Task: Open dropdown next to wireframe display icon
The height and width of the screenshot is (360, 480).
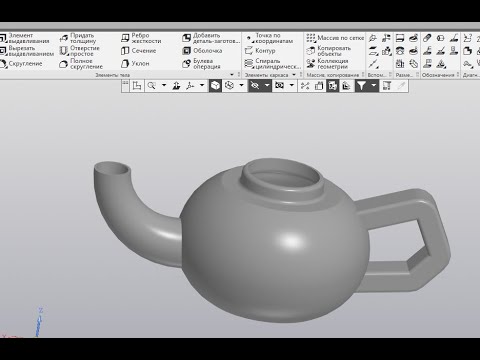Action: pyautogui.click(x=242, y=86)
